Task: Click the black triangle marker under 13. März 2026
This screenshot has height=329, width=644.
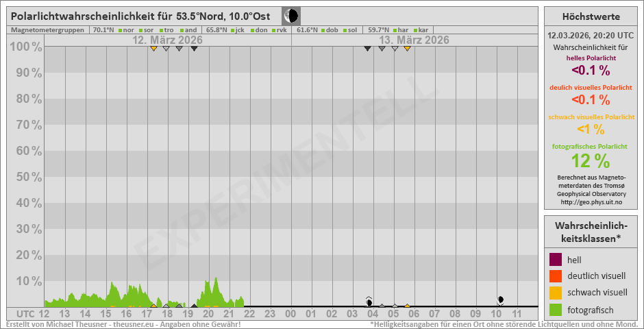Action: (x=368, y=48)
